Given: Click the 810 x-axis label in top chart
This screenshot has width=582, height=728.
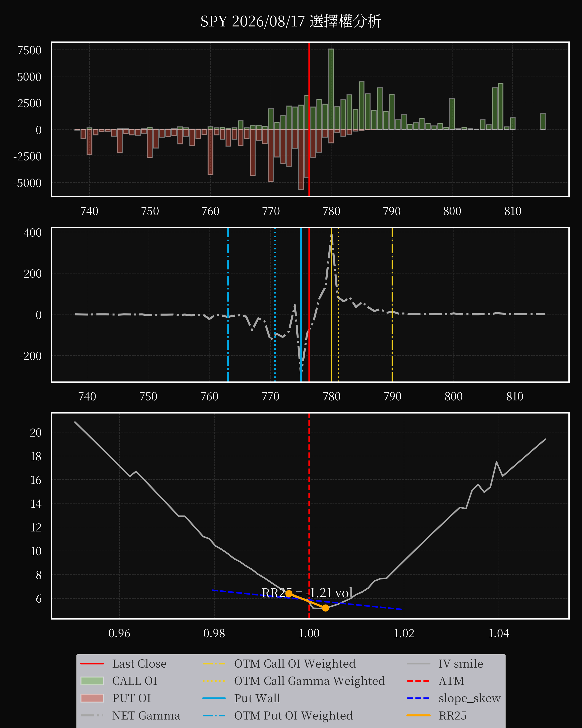Looking at the screenshot, I should point(513,211).
